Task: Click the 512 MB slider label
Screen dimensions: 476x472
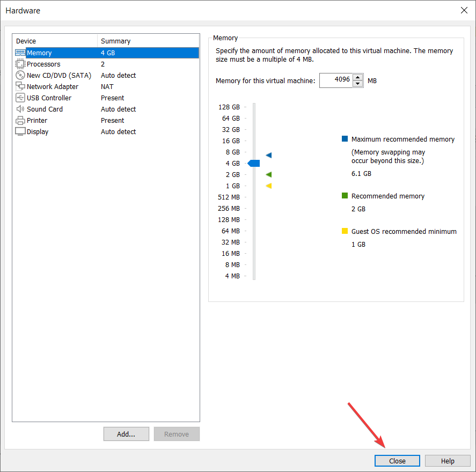Action: click(229, 197)
